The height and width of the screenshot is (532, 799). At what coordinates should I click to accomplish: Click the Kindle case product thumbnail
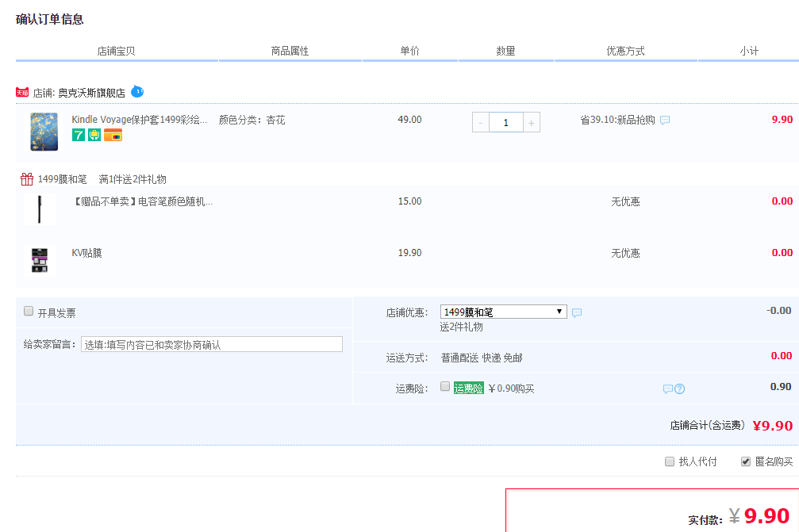pos(44,131)
